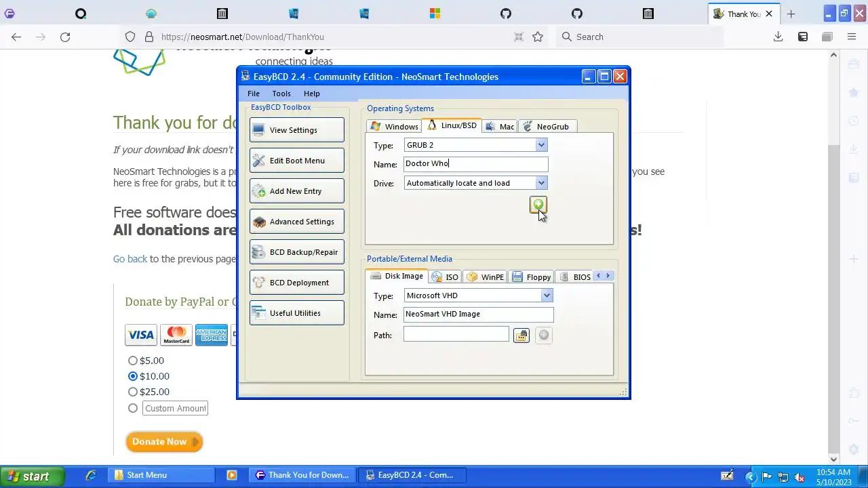868x488 pixels.
Task: Click the padlock site security icon
Action: [x=149, y=37]
